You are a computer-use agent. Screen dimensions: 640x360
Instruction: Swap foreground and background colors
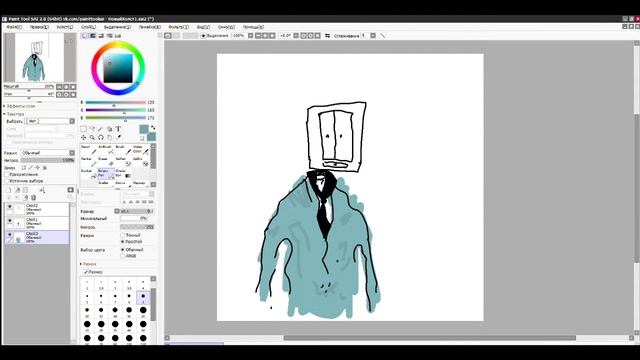[153, 128]
